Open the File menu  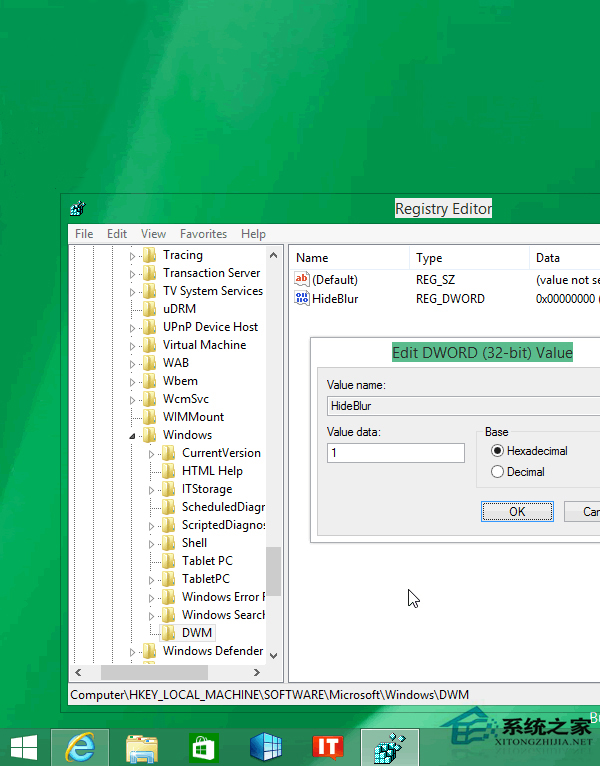pos(84,234)
